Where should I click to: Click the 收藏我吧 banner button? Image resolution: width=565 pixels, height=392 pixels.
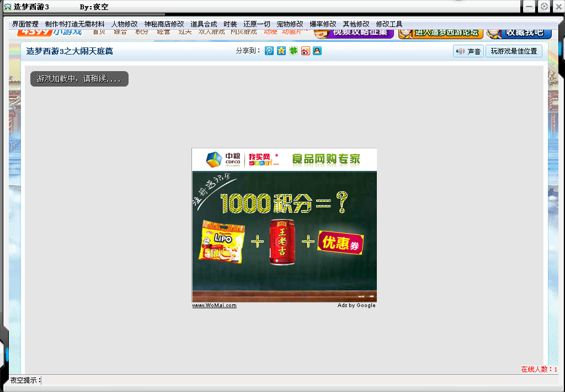tap(519, 34)
